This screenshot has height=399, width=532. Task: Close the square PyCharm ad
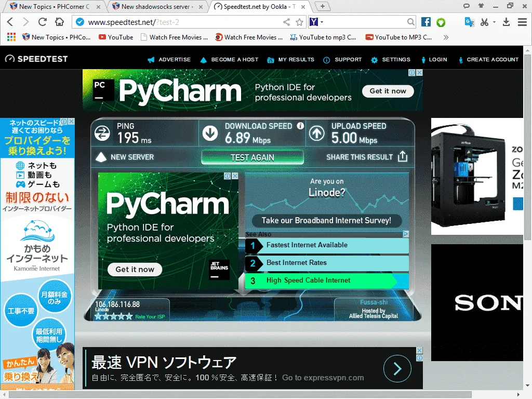point(235,176)
